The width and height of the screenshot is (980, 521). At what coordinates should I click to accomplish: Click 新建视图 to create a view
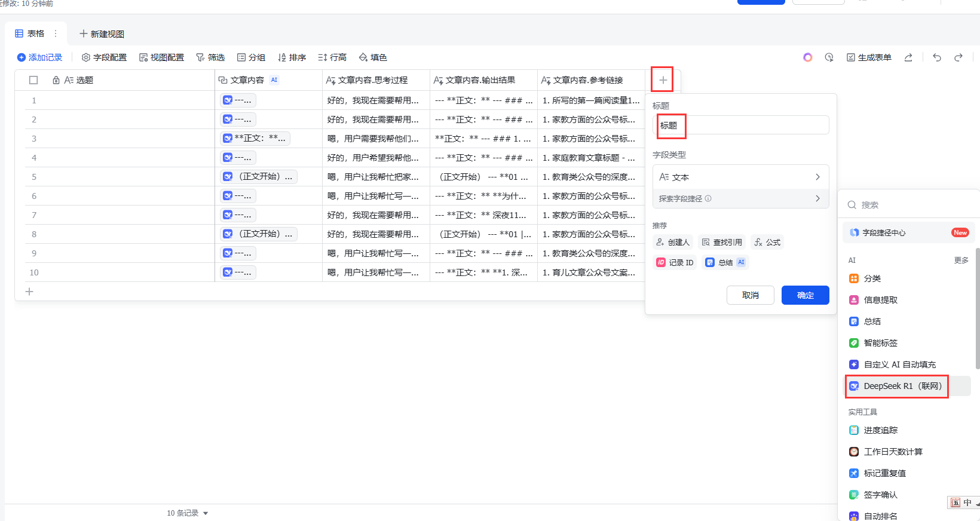tap(102, 34)
